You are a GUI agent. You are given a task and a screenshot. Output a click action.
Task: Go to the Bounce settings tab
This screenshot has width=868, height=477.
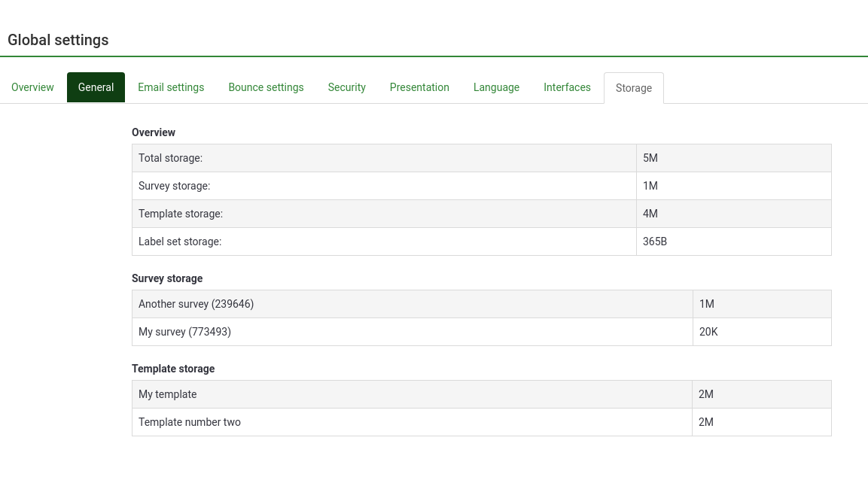point(266,87)
